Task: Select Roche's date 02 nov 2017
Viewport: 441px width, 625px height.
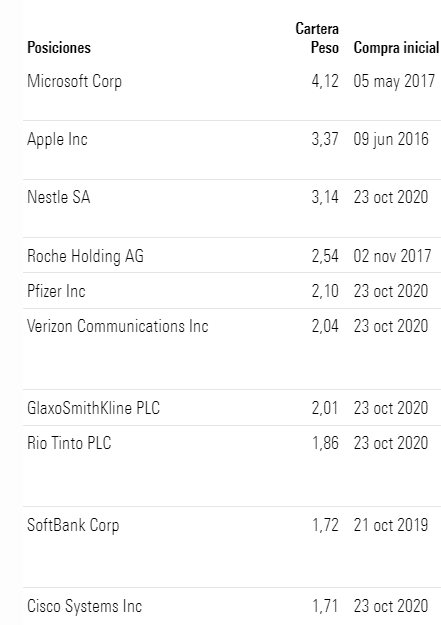Action: [x=392, y=256]
